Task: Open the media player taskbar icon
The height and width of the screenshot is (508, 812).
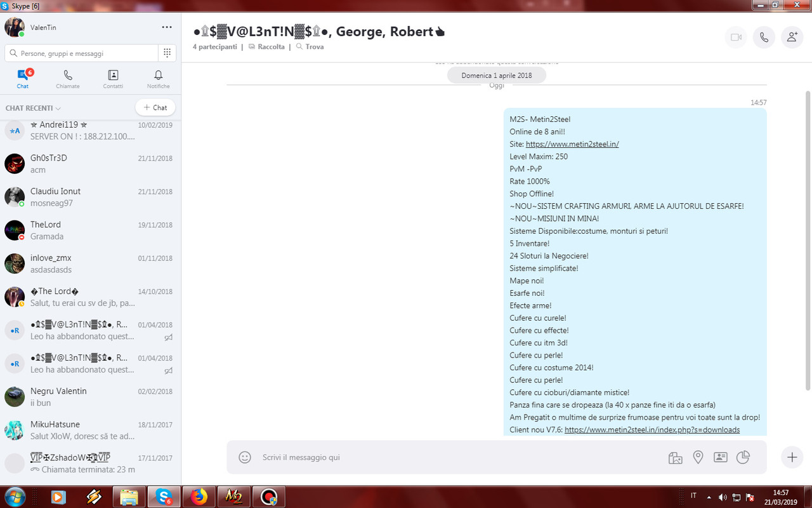Action: [x=58, y=497]
